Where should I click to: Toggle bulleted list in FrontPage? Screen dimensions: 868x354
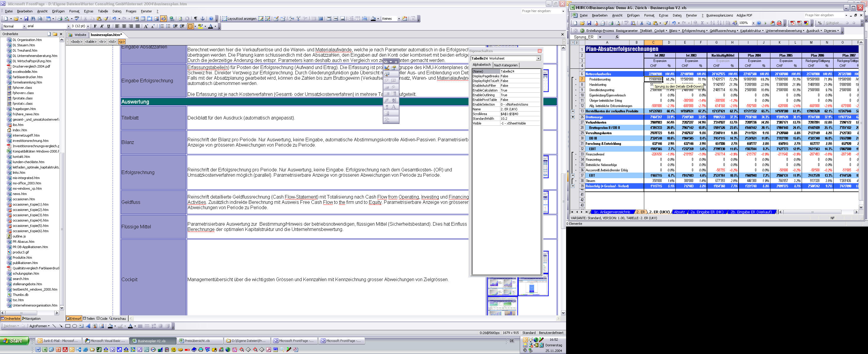(168, 26)
